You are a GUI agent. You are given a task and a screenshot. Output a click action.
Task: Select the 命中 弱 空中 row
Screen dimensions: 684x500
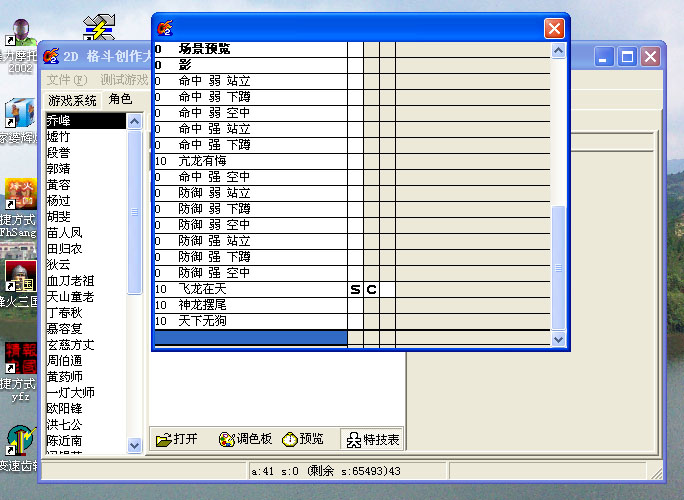pyautogui.click(x=251, y=113)
